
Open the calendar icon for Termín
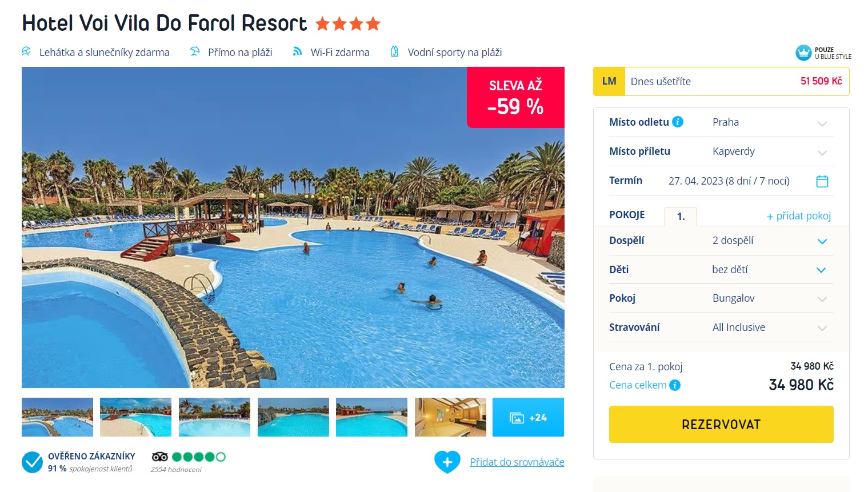pyautogui.click(x=822, y=181)
